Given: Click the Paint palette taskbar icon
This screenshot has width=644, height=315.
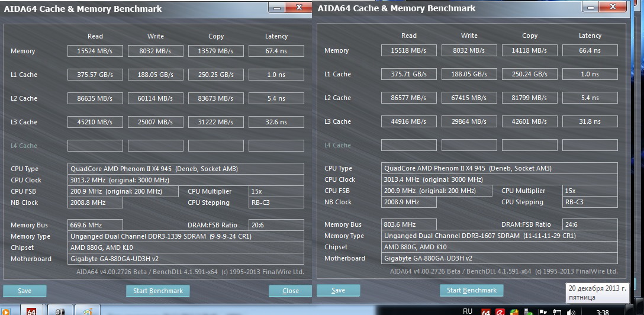Looking at the screenshot, I should (x=88, y=310).
